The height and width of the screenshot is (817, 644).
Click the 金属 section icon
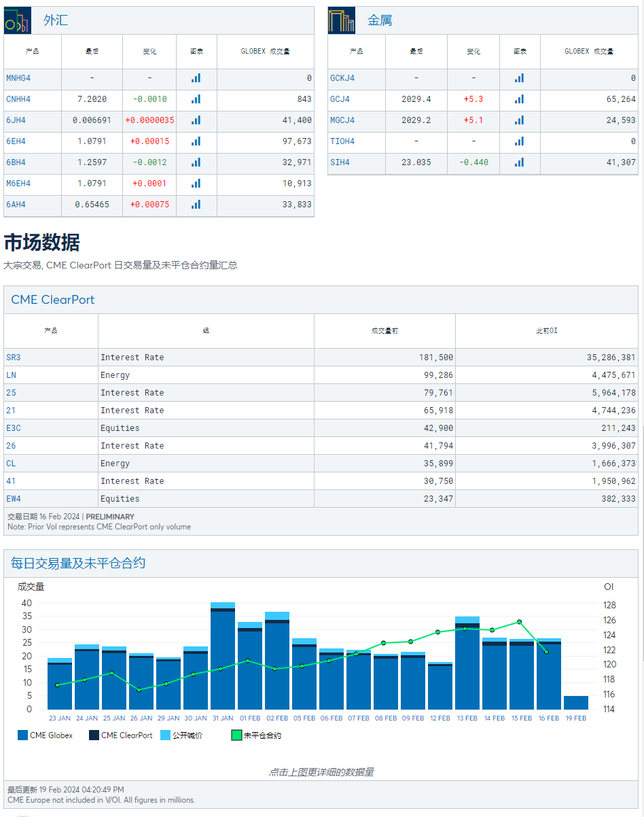click(x=342, y=20)
